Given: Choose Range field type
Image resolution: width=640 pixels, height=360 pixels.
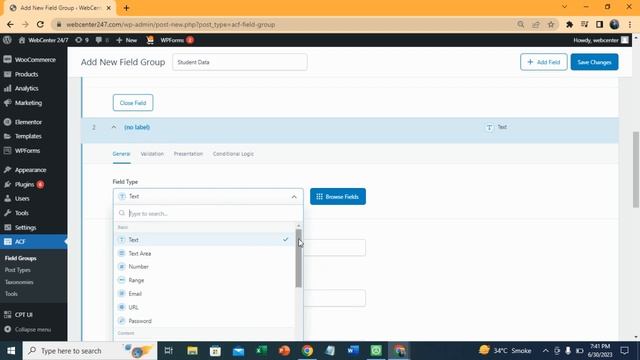Looking at the screenshot, I should (204, 280).
